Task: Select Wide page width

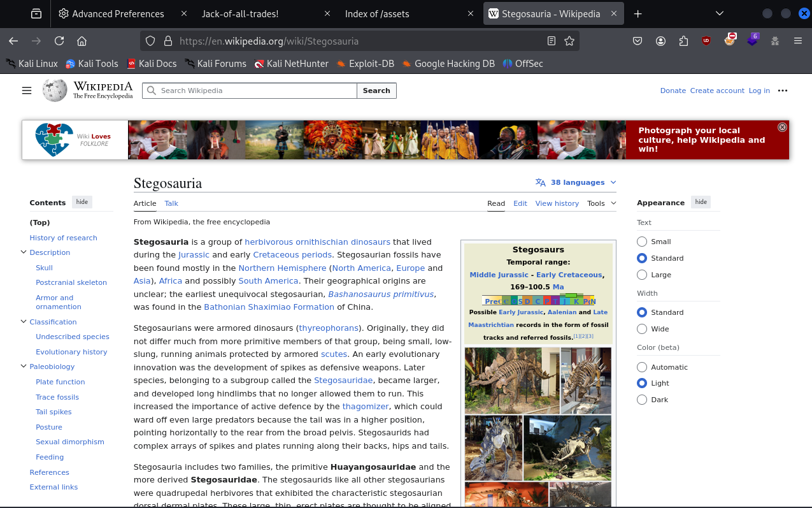Action: 642,329
